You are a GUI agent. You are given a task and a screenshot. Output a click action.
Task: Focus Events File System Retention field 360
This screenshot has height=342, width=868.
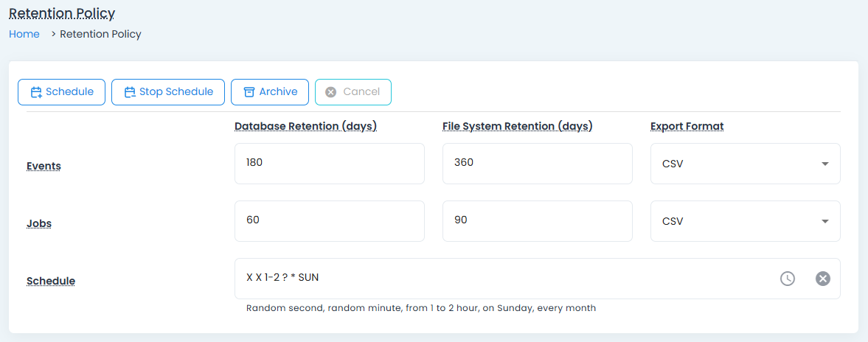pyautogui.click(x=537, y=164)
